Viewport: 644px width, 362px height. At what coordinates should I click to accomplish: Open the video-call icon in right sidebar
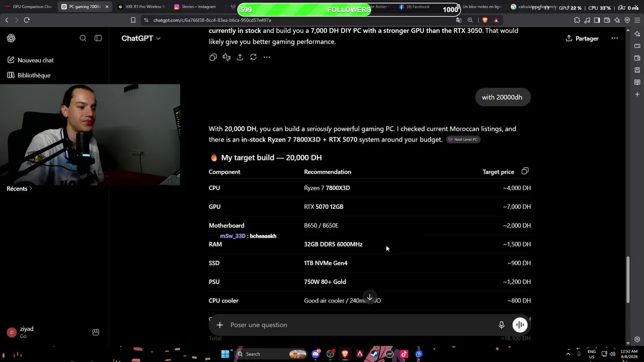[637, 46]
